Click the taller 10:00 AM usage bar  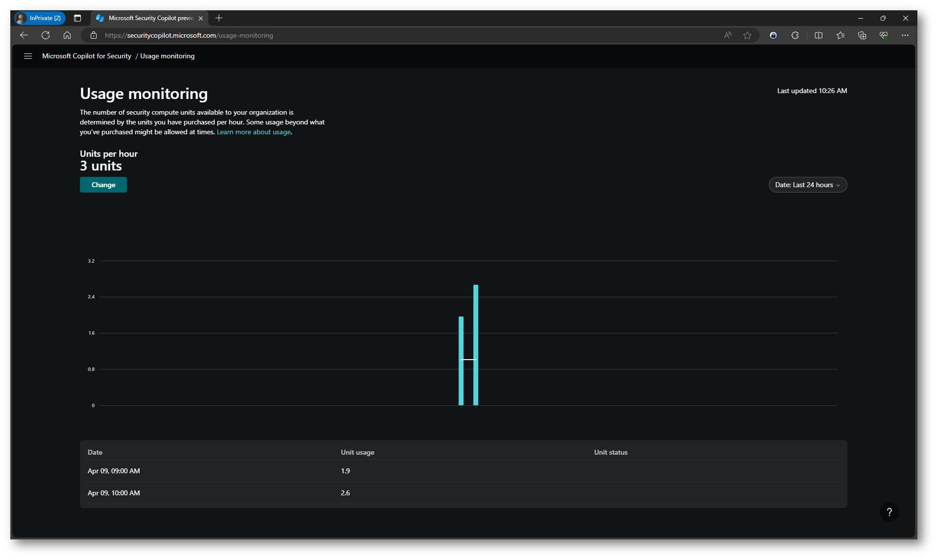point(476,343)
